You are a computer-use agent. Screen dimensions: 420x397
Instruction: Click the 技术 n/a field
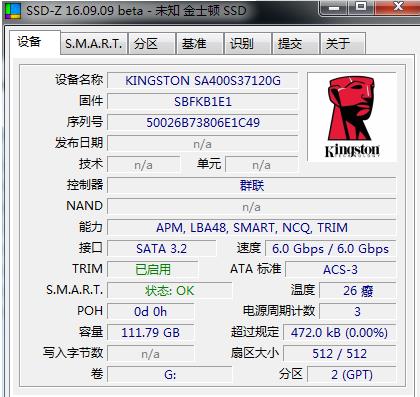[144, 165]
